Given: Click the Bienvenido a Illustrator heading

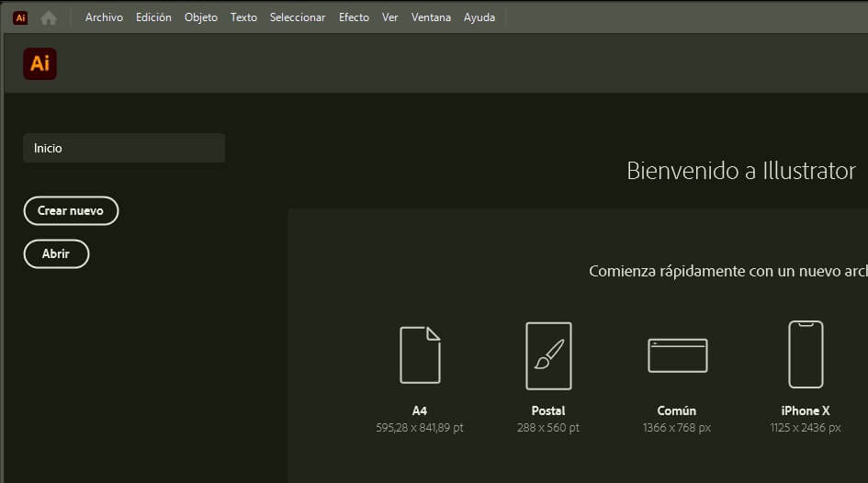Looking at the screenshot, I should pos(741,171).
